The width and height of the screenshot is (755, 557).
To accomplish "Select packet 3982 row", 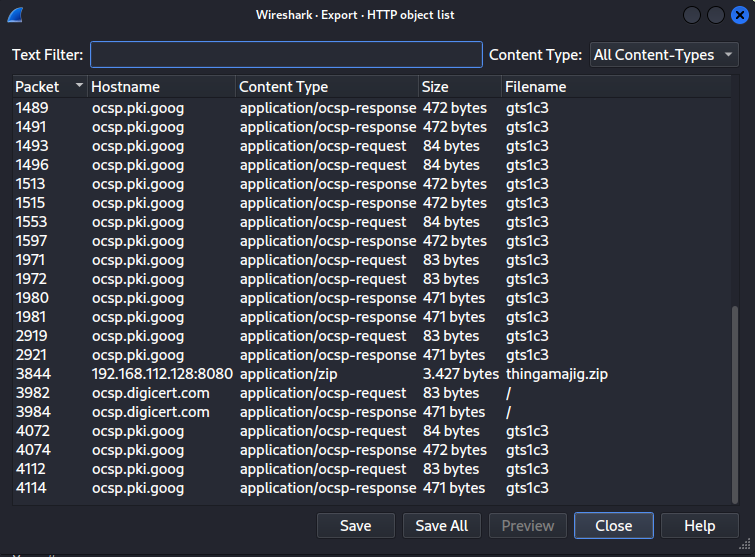I will point(372,393).
